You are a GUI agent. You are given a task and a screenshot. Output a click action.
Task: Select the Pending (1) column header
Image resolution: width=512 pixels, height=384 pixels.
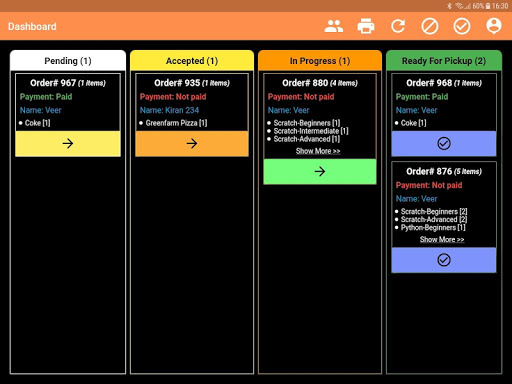tap(68, 61)
